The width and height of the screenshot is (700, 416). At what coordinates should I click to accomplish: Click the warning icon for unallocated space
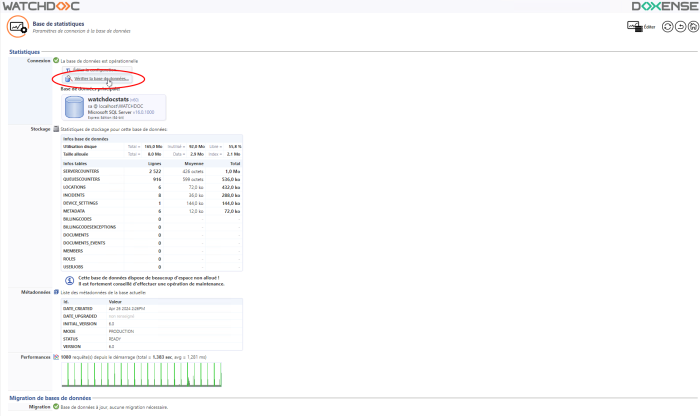70,280
